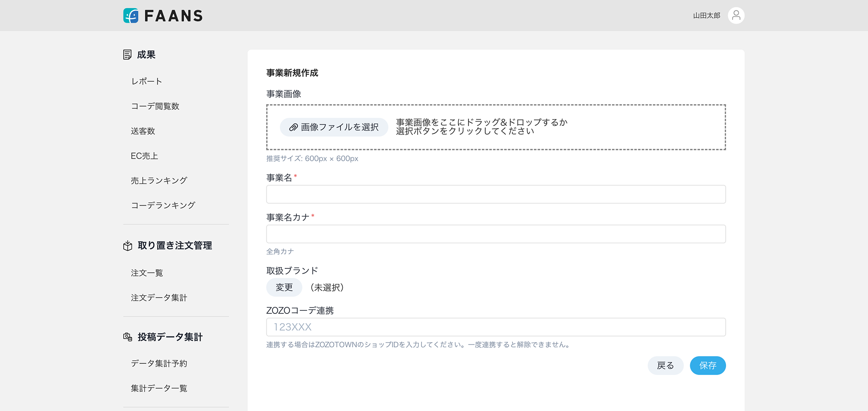Click the required asterisk next to 事業名カナ

313,215
